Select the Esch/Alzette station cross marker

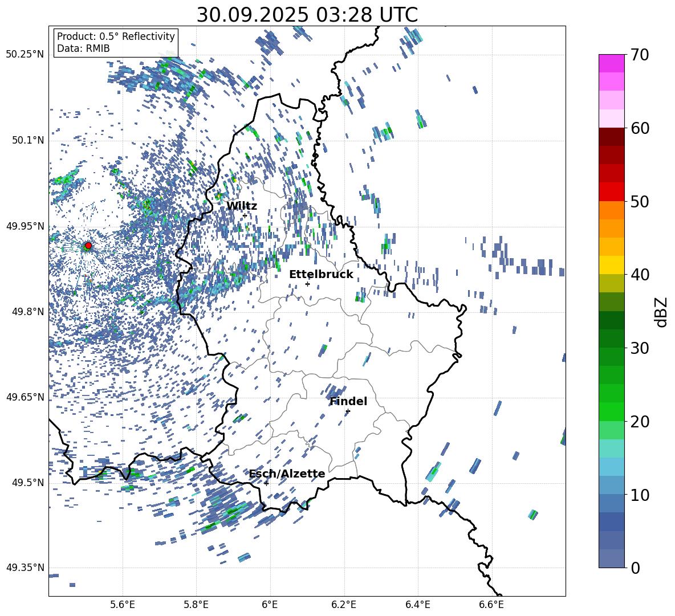click(266, 483)
